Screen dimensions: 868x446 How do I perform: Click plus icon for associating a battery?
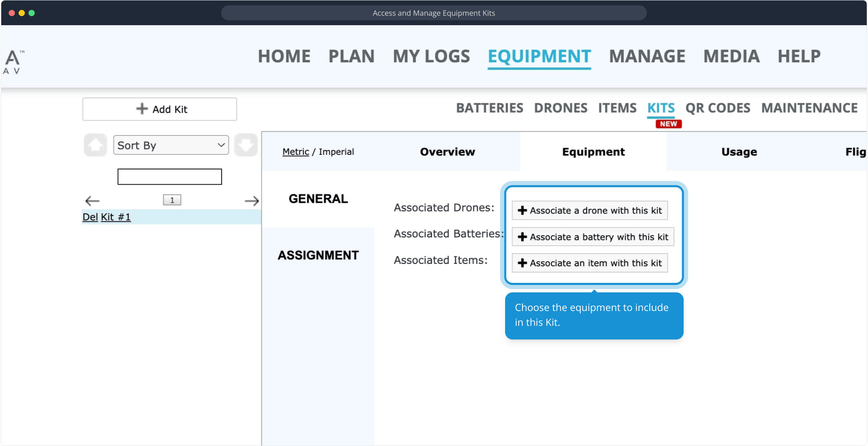(522, 237)
